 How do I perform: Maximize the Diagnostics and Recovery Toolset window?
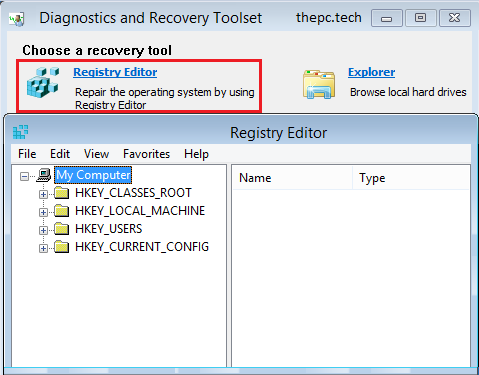[421, 18]
